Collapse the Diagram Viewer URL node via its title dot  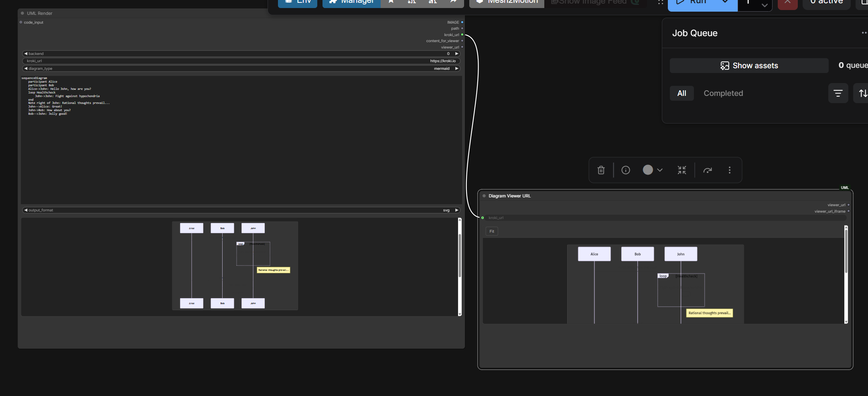(484, 196)
